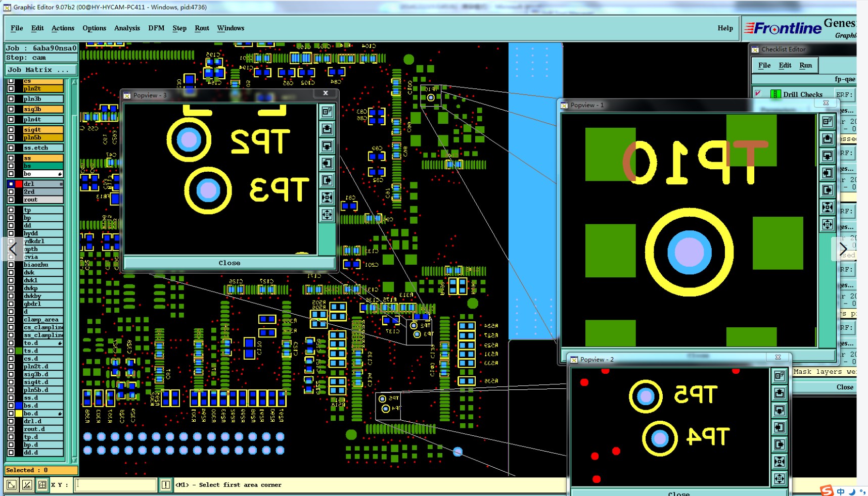Click the Popview 2 pan-down icon
Viewport: 868px width, 496px height.
pos(780,410)
